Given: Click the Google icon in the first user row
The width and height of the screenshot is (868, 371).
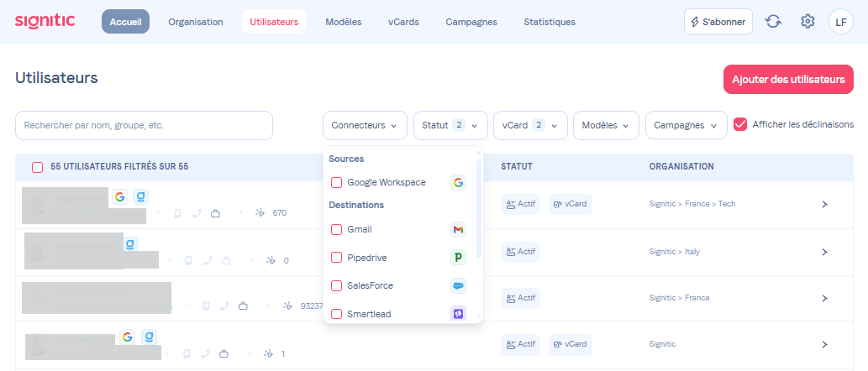Looking at the screenshot, I should (x=119, y=196).
